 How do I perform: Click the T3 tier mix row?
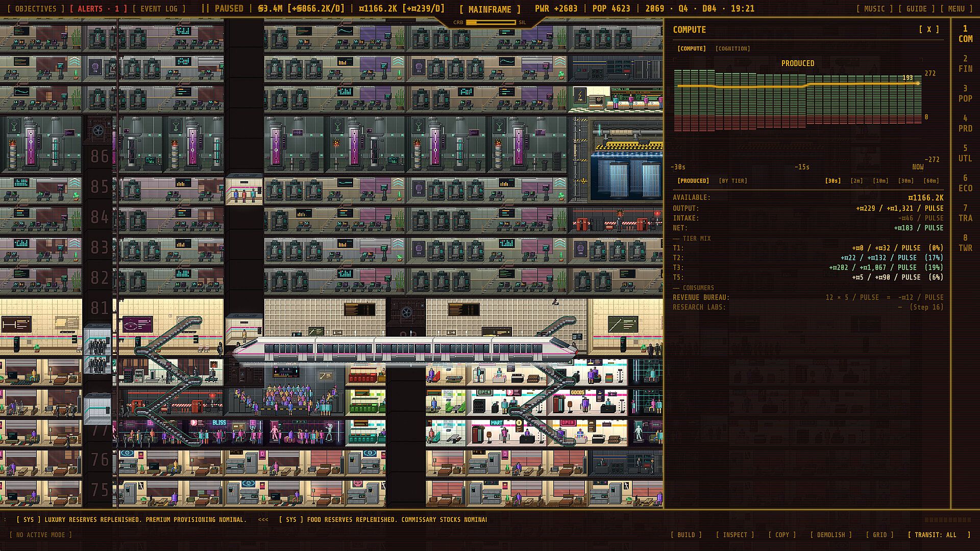pyautogui.click(x=808, y=267)
